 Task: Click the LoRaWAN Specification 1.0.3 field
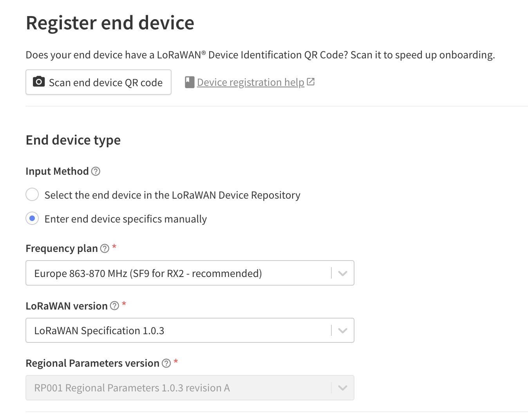[190, 330]
